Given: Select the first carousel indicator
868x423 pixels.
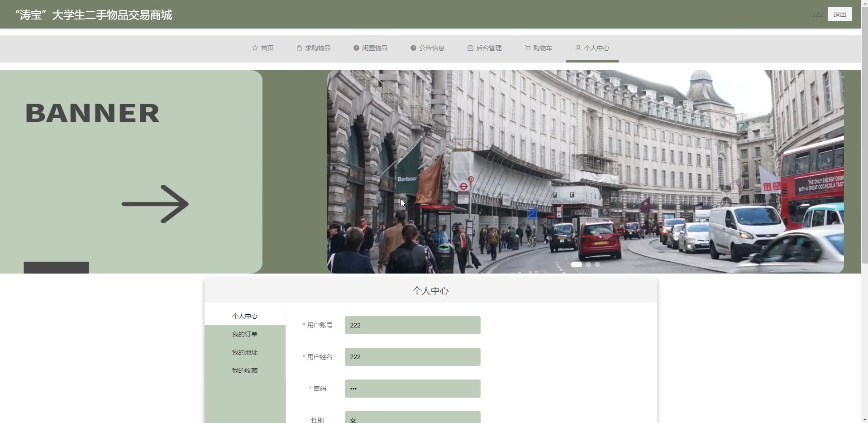Looking at the screenshot, I should [x=577, y=264].
